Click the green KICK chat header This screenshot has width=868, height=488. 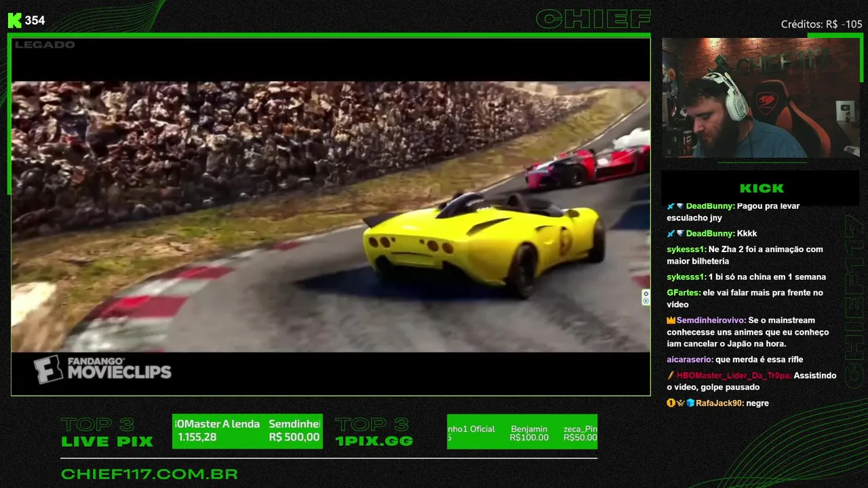(x=762, y=188)
